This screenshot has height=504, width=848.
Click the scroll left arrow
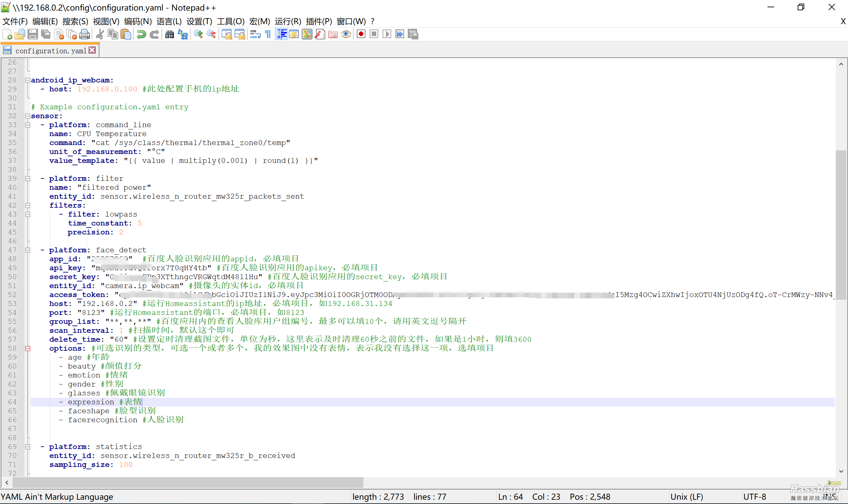click(7, 482)
